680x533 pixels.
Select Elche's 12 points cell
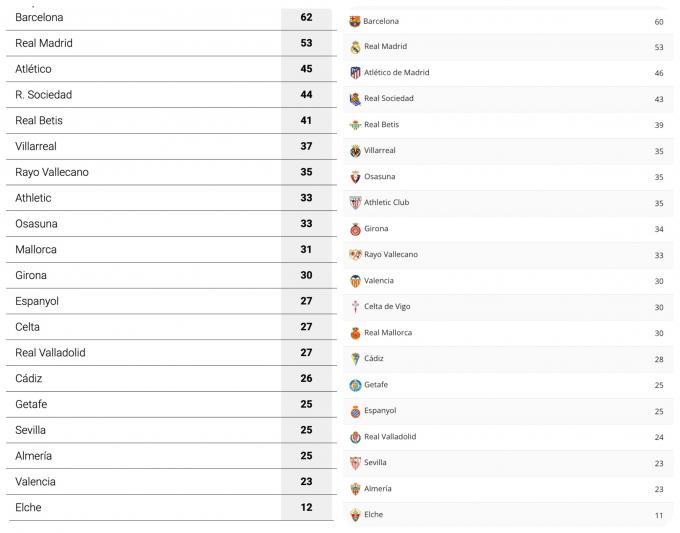[306, 507]
